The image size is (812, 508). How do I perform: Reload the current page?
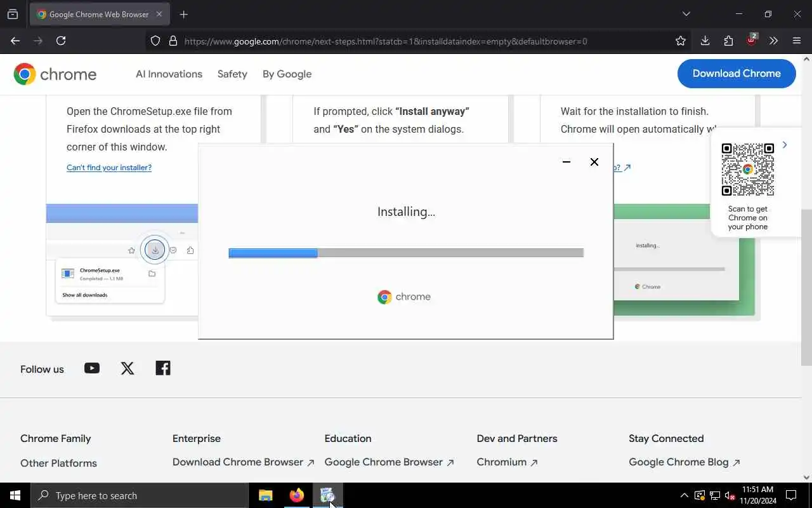61,41
